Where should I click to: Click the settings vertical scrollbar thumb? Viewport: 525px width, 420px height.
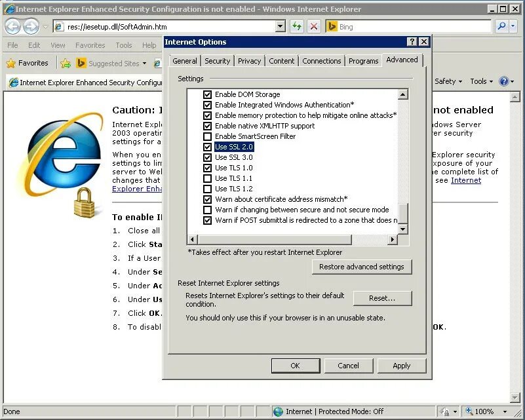pos(402,214)
